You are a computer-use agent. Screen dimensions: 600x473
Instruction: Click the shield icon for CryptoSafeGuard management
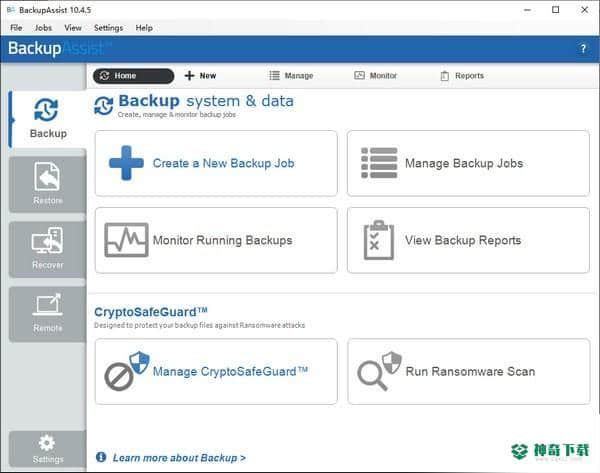pyautogui.click(x=127, y=371)
